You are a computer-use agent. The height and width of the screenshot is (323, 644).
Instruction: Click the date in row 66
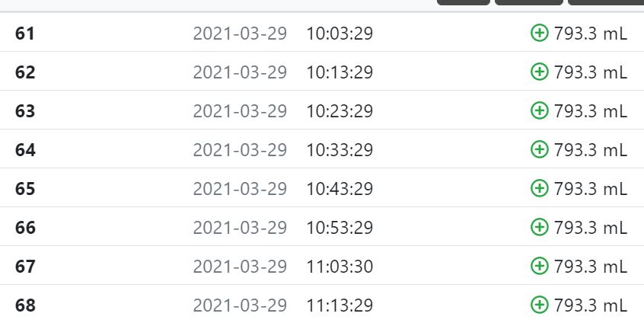pos(240,227)
